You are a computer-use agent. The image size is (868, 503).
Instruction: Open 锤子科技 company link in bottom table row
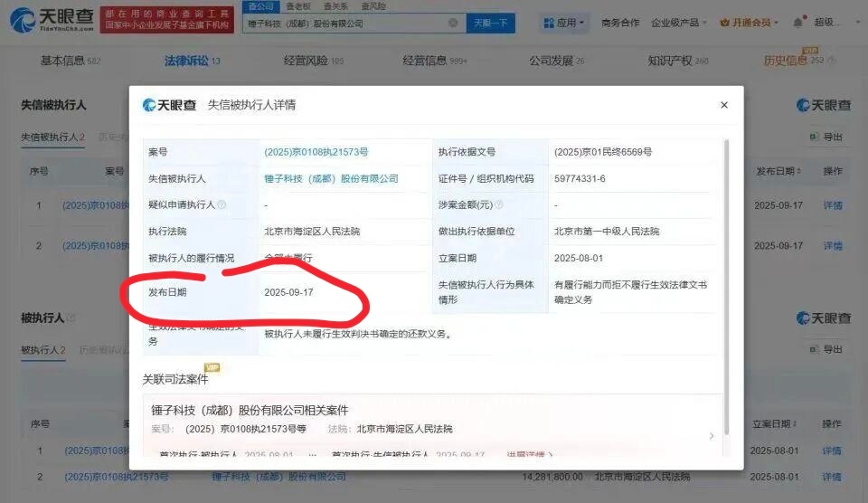278,477
